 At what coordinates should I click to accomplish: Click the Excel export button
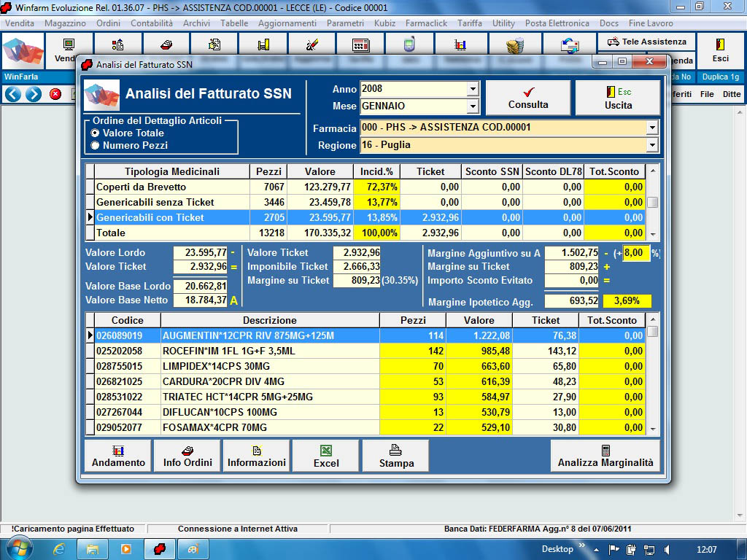point(325,456)
